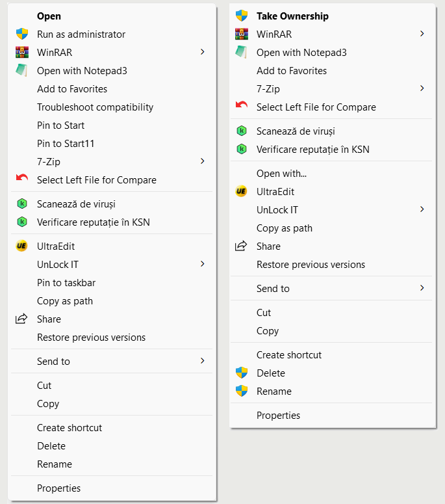Choose Troubleshoot compatibility from the left menu
445x504 pixels.
(x=95, y=107)
